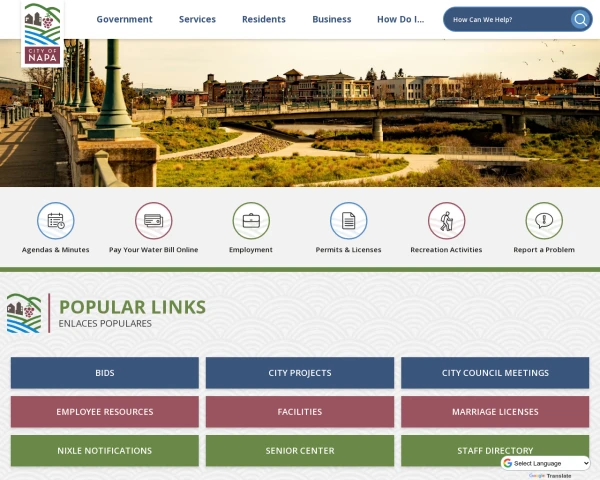Open the Permits & Licenses document icon

[348, 220]
